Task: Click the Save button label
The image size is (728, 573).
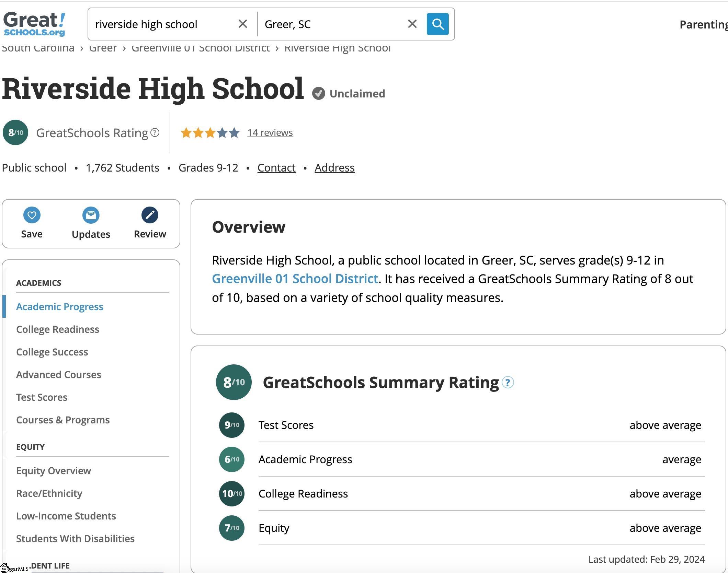Action: 32,234
